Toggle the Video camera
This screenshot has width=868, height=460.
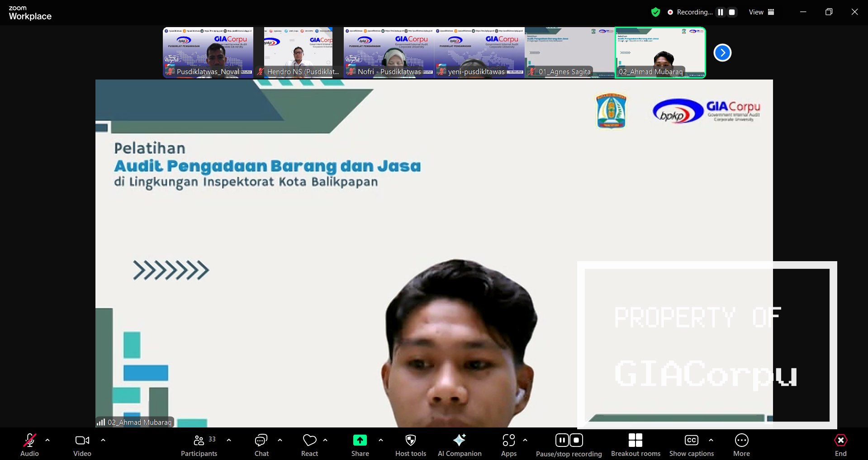click(x=82, y=446)
